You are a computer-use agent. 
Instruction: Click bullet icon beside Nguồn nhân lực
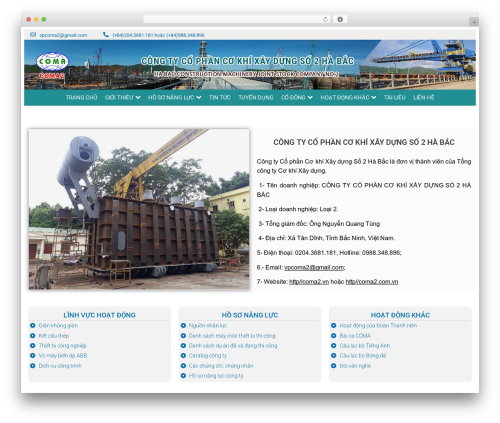(x=183, y=325)
